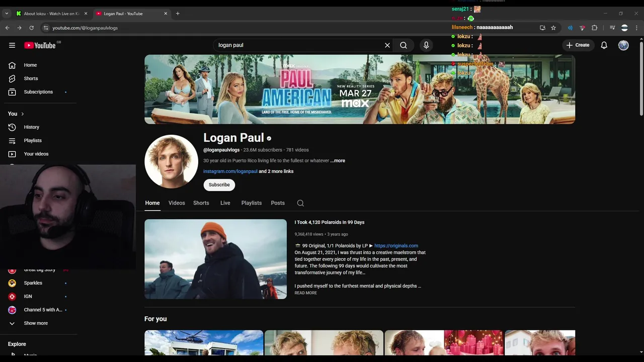
Task: Click the @loganpaulvlogs handle text
Action: click(x=221, y=150)
